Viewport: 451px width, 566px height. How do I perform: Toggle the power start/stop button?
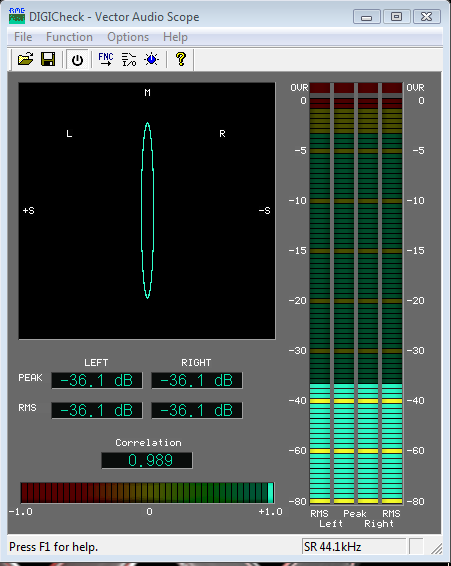[77, 60]
